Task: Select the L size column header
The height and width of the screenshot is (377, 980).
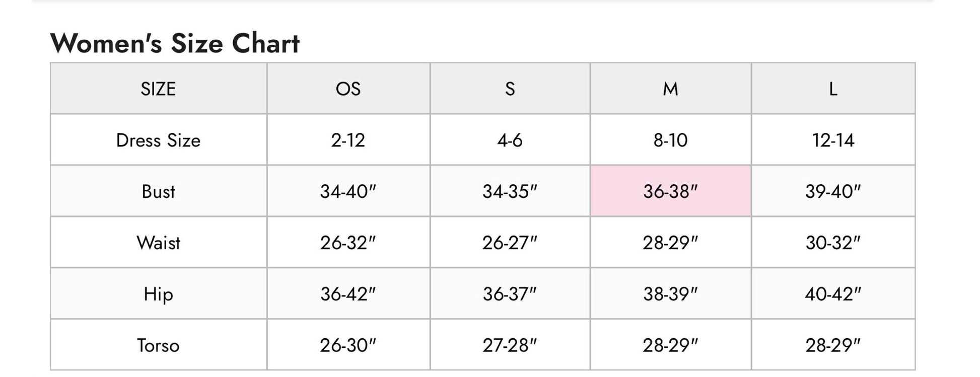Action: [833, 89]
